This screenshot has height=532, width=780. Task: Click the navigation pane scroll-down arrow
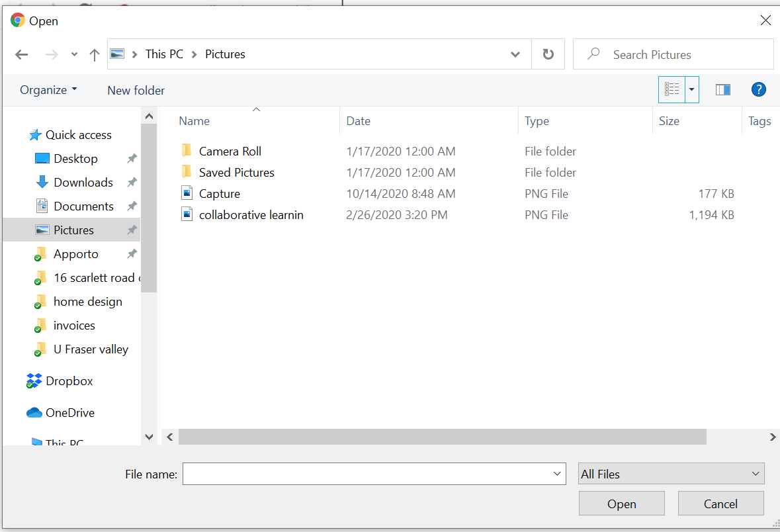click(x=149, y=437)
